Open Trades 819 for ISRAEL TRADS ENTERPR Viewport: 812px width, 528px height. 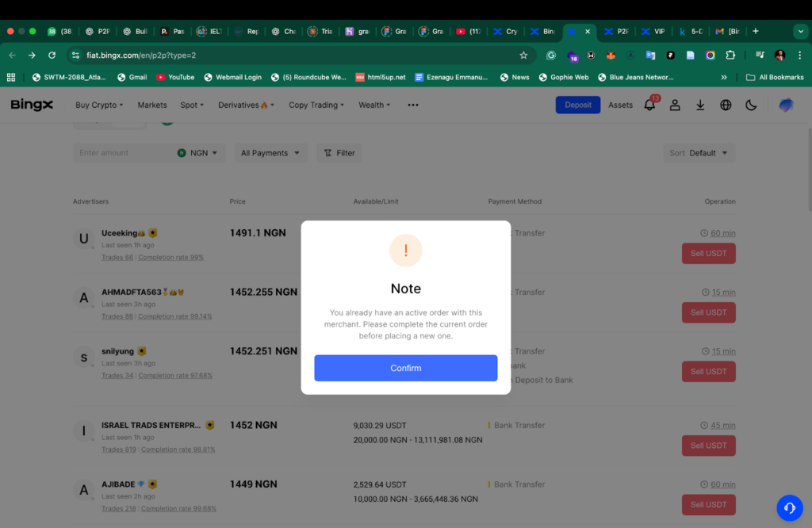[119, 450]
